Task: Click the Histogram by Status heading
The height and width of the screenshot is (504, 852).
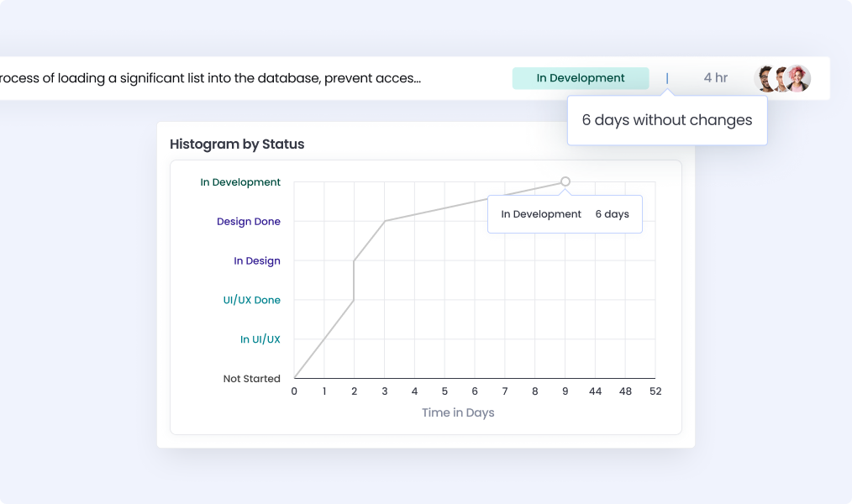Action: point(237,144)
